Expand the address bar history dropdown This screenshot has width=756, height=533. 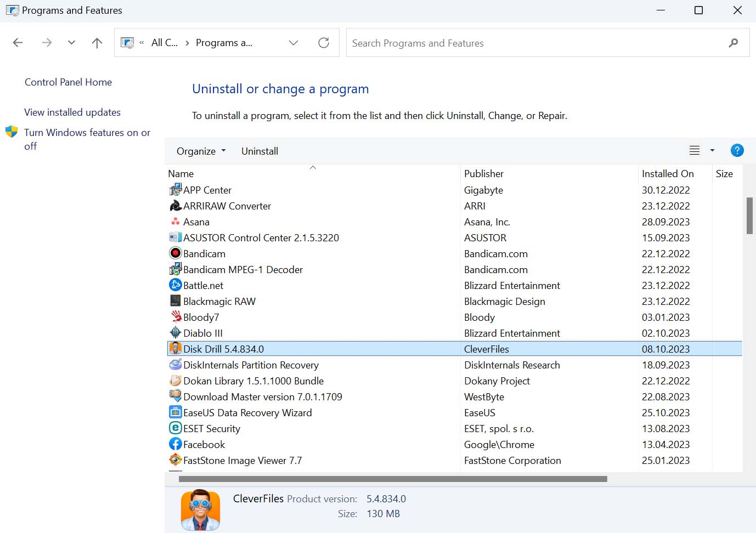(x=294, y=43)
